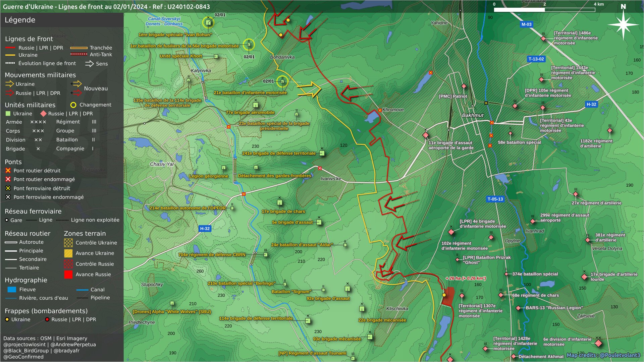
Task: Click the north compass star
Action: coord(623,24)
